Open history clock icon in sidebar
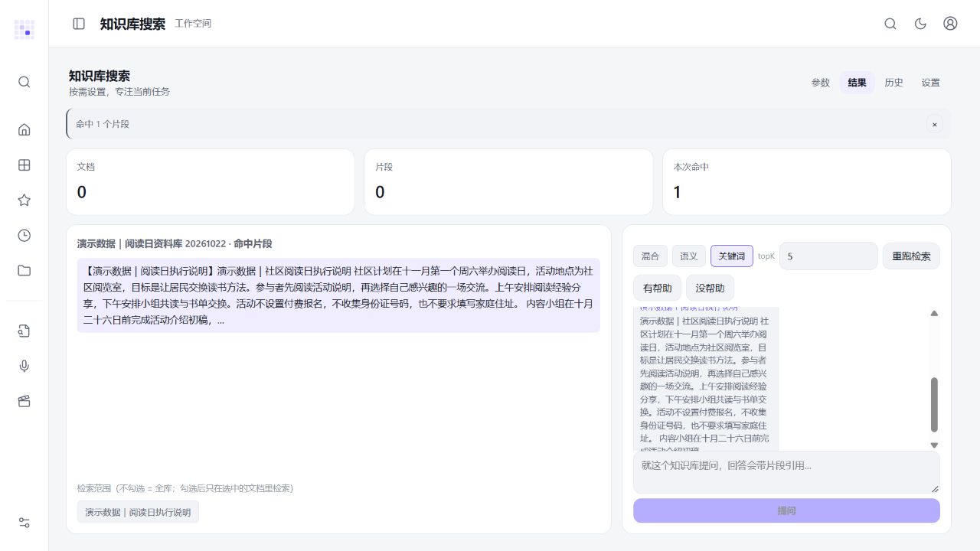The width and height of the screenshot is (980, 551). click(24, 235)
